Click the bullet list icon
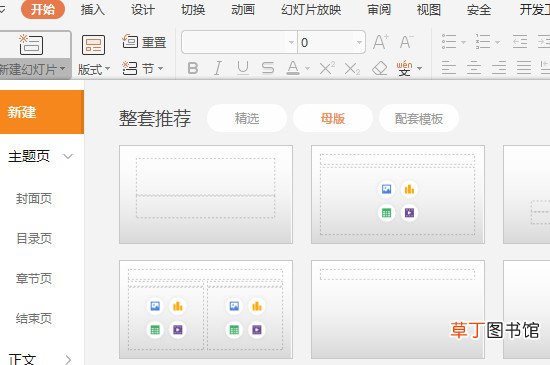550x365 pixels. pyautogui.click(x=449, y=42)
